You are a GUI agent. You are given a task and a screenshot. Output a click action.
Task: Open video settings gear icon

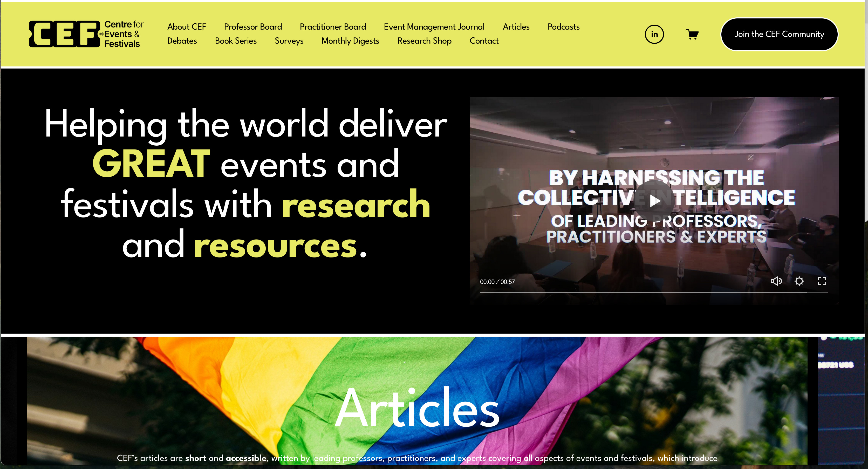(799, 281)
